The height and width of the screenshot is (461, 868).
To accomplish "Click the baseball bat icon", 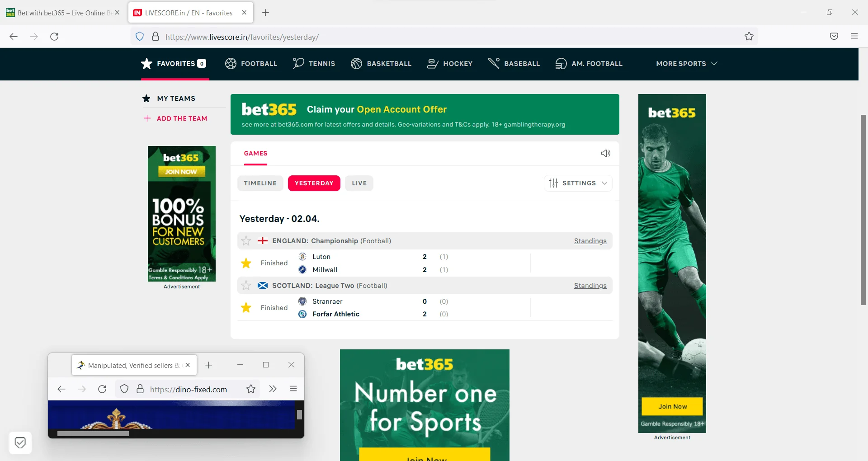I will [x=494, y=64].
